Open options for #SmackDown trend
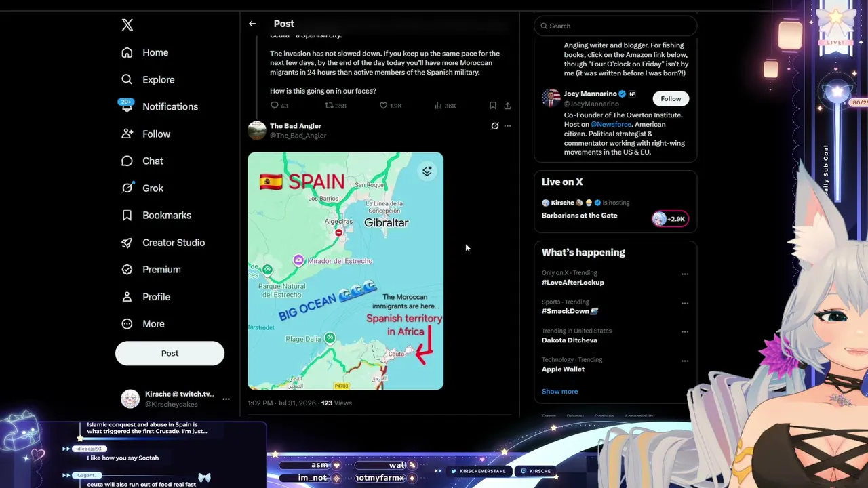 point(685,304)
